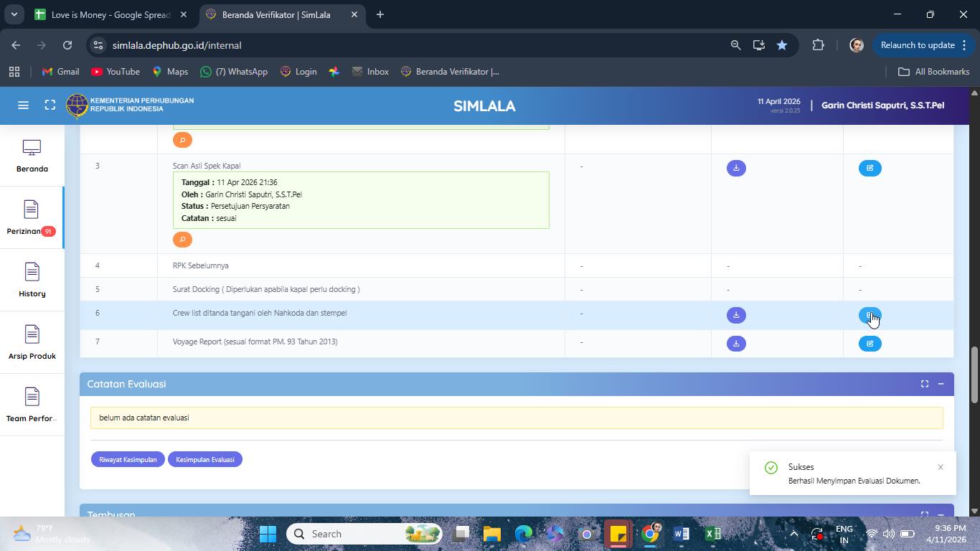Edit evaluation for Voyage Report row
The width and height of the screenshot is (980, 551).
pos(870,344)
